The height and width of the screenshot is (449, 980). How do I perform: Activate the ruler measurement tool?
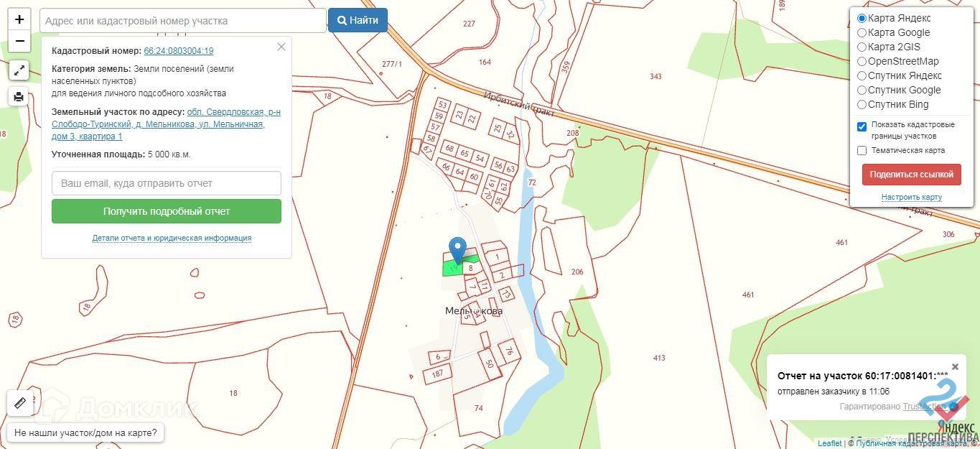(x=19, y=403)
